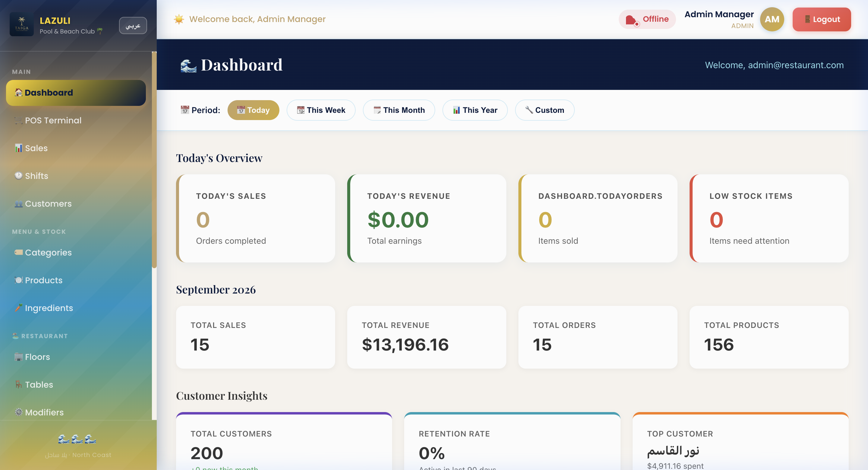Click the Customers people icon
Viewport: 868px width, 470px height.
(x=18, y=204)
